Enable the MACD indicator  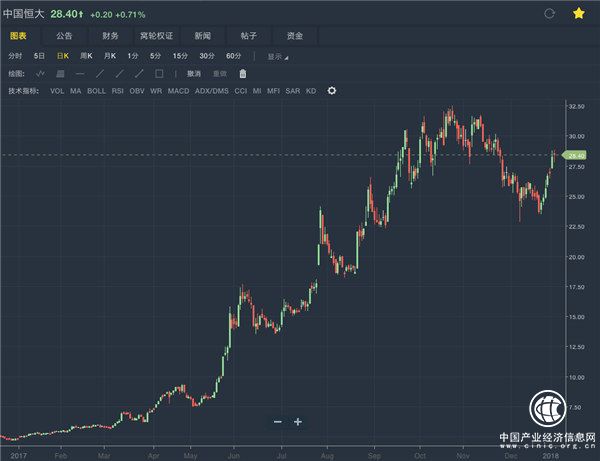[x=178, y=91]
